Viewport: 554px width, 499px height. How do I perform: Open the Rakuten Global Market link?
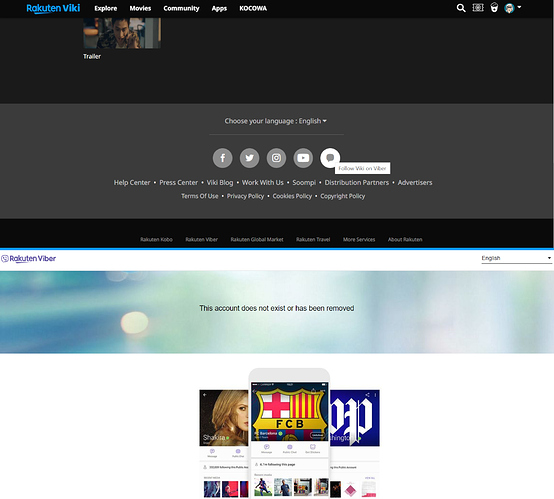coord(257,240)
